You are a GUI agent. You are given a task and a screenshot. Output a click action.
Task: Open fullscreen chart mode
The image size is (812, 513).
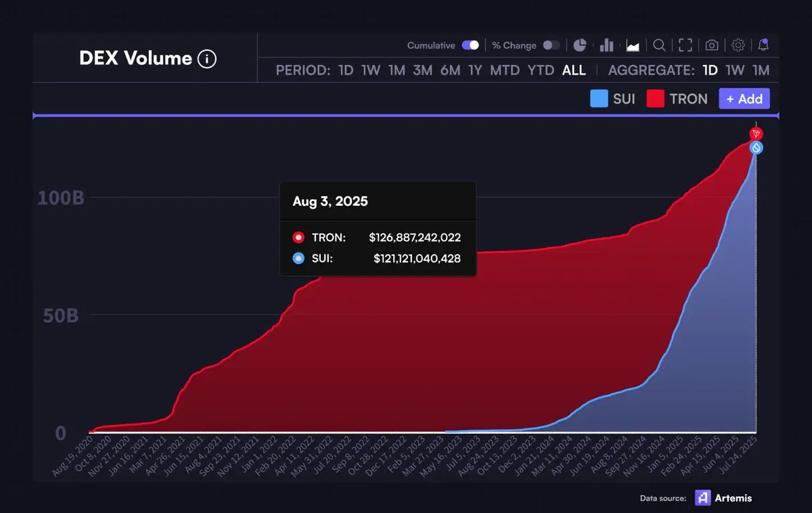coord(685,45)
